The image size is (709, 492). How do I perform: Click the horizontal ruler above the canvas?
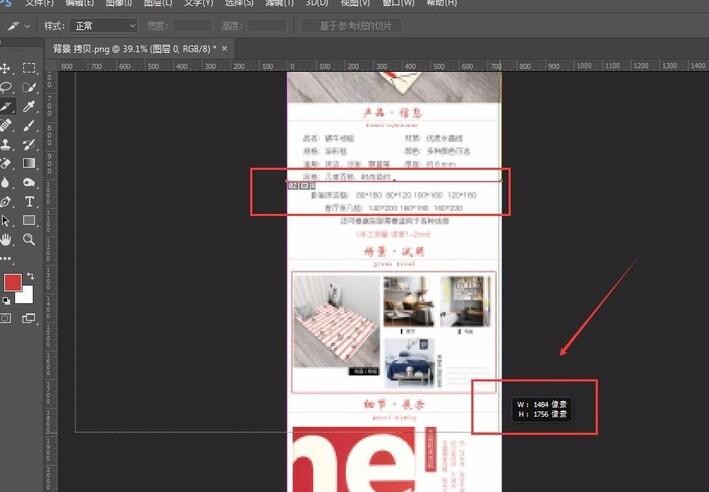pyautogui.click(x=382, y=66)
